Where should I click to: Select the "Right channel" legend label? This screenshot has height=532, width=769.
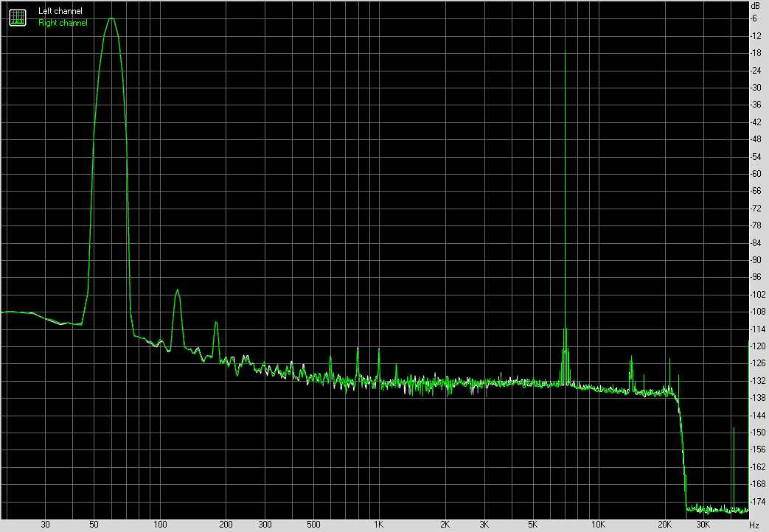pos(63,23)
